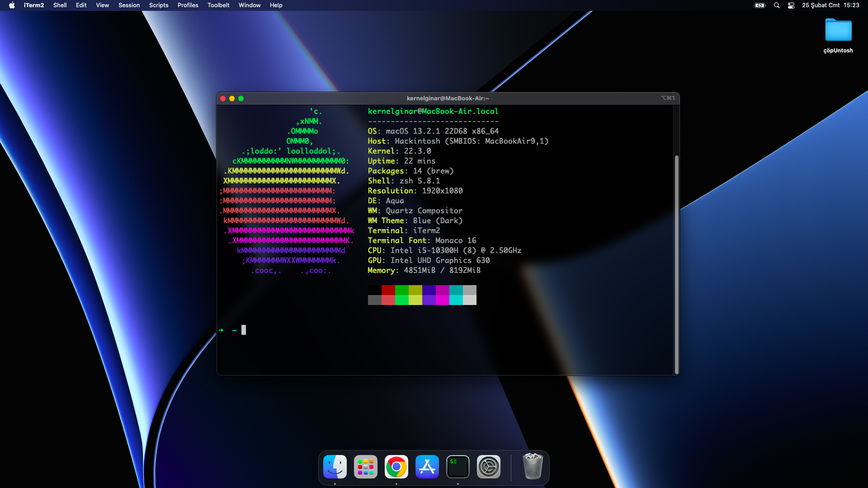868x488 pixels.
Task: Open Control Center icon
Action: [791, 5]
